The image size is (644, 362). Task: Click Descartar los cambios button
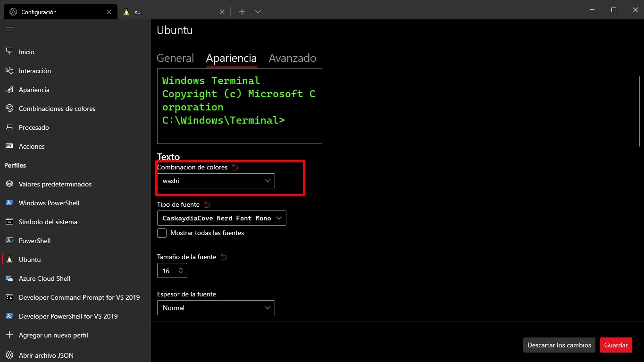point(559,345)
